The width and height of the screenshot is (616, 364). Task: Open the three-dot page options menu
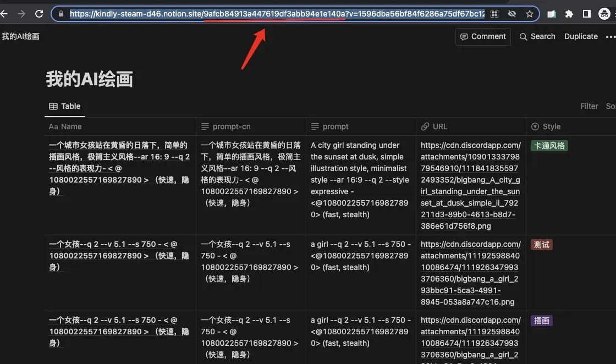coord(610,37)
